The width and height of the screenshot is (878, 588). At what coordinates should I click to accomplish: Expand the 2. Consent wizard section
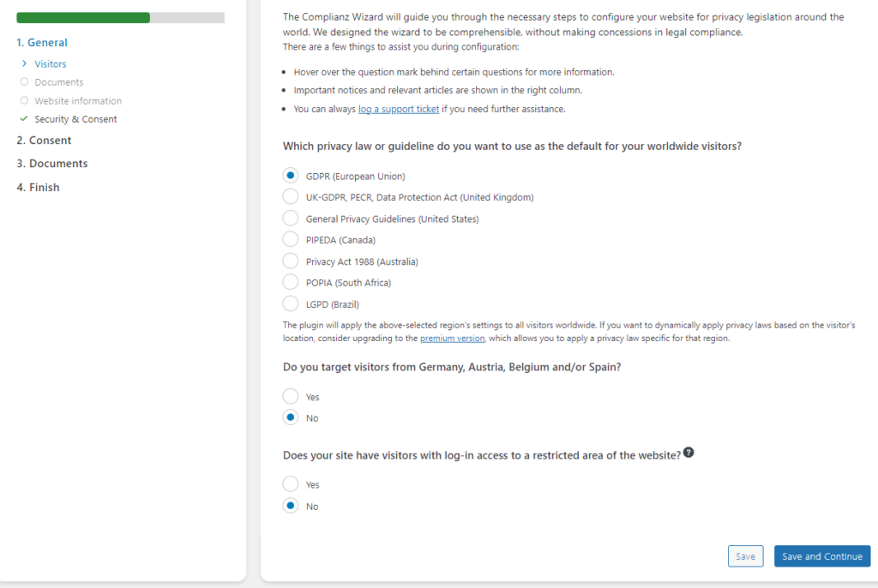click(44, 141)
